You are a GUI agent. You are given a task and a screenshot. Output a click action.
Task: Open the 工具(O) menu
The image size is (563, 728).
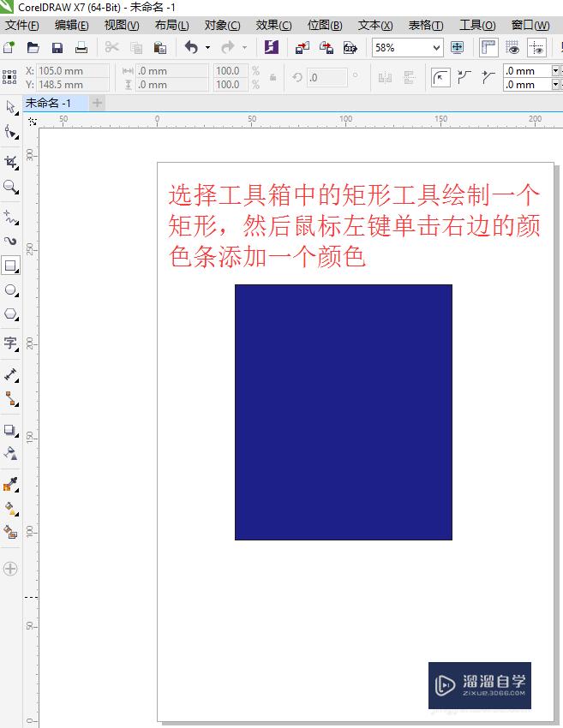point(477,25)
